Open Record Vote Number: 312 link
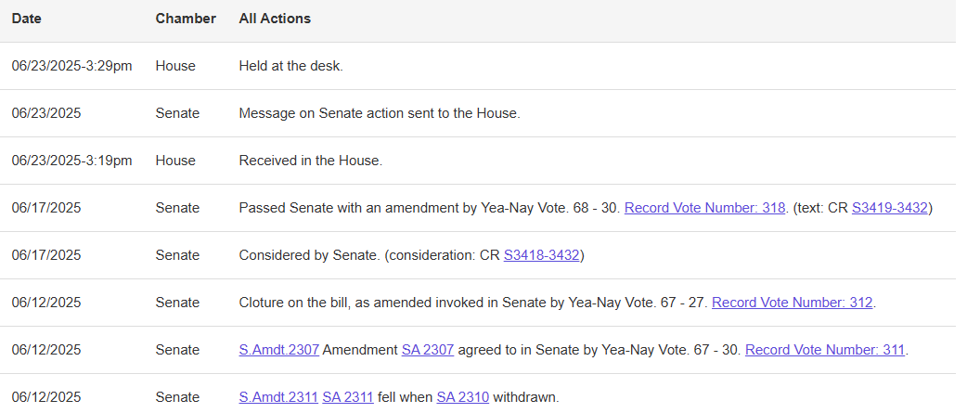Screen dimensions: 980x413 pyautogui.click(x=792, y=303)
